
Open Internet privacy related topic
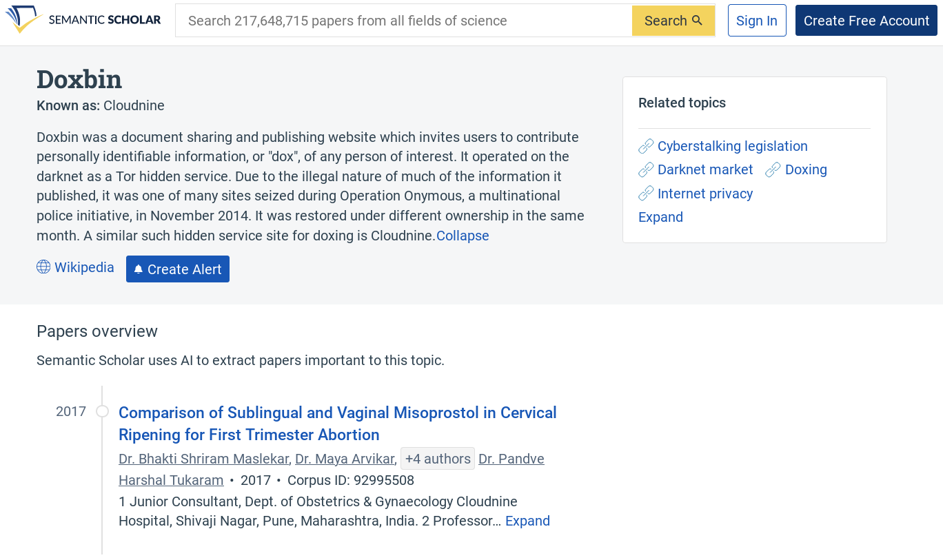[x=705, y=194]
